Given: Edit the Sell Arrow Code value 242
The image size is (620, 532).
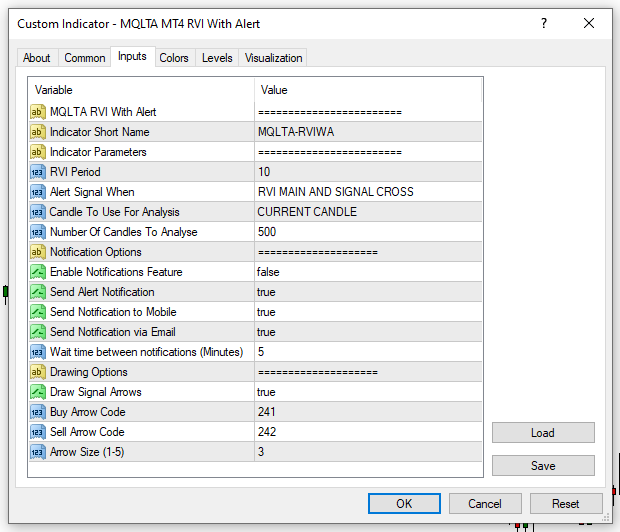Looking at the screenshot, I should 368,432.
